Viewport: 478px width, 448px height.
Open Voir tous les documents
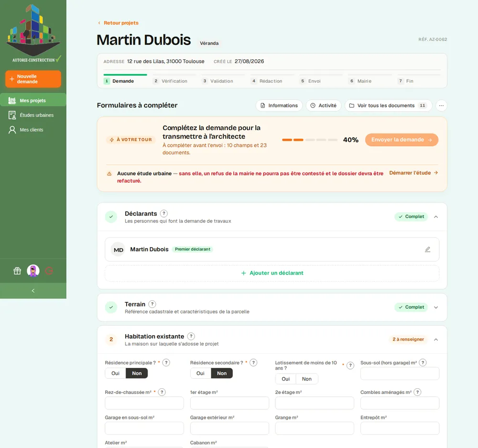click(x=388, y=106)
